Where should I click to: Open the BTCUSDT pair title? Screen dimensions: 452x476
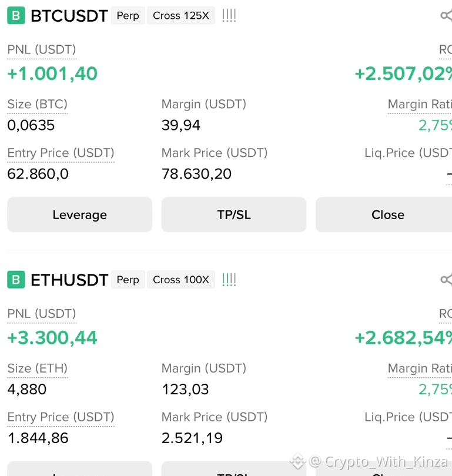69,16
